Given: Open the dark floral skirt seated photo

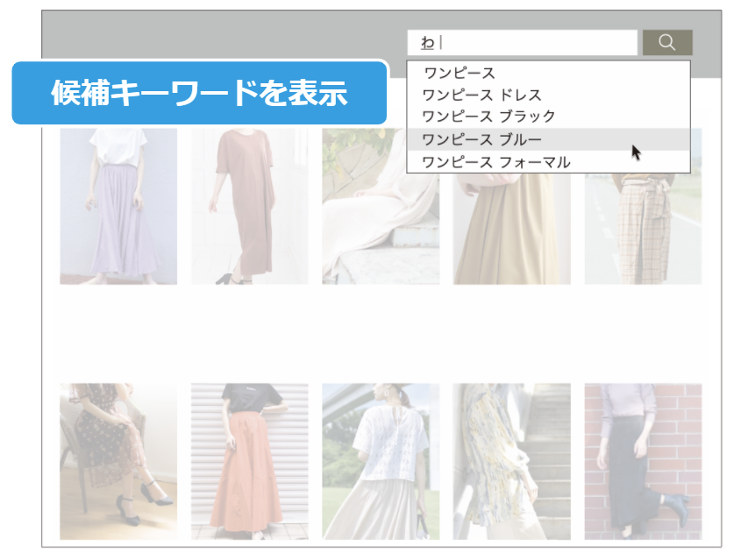Looking at the screenshot, I should click(x=118, y=462).
